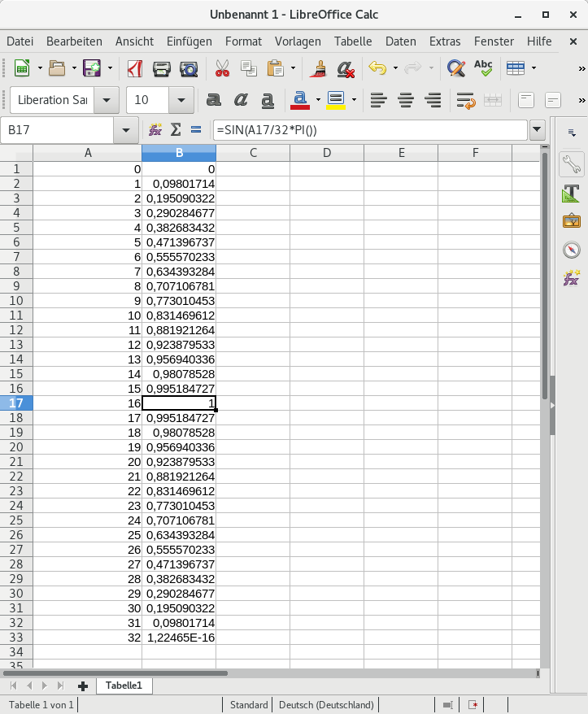Open sidebar settings menu icon
This screenshot has width=588, height=714.
572,133
